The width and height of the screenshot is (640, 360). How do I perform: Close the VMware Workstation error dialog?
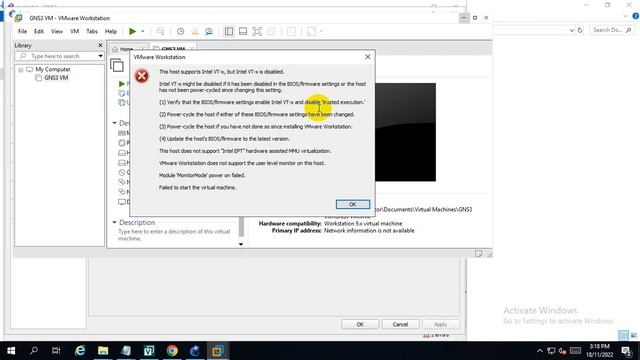pos(367,57)
